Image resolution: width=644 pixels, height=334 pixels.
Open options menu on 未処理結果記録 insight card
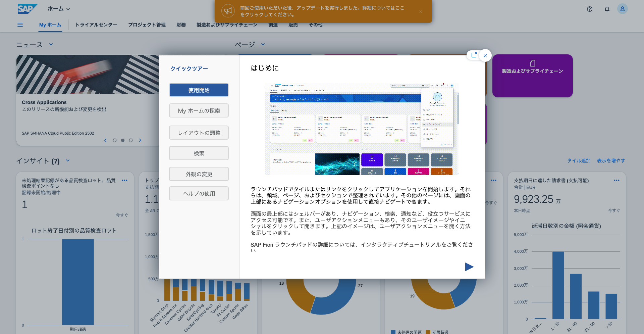coord(125,181)
